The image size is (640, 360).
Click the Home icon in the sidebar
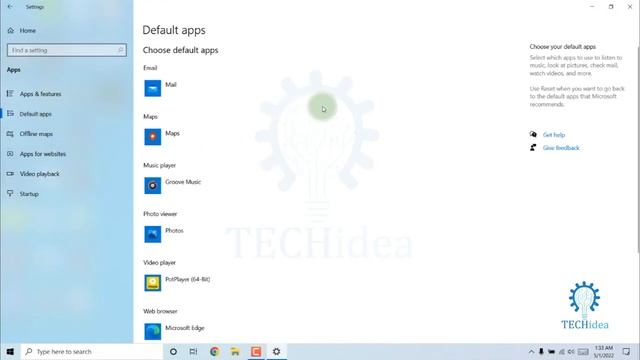pos(11,31)
